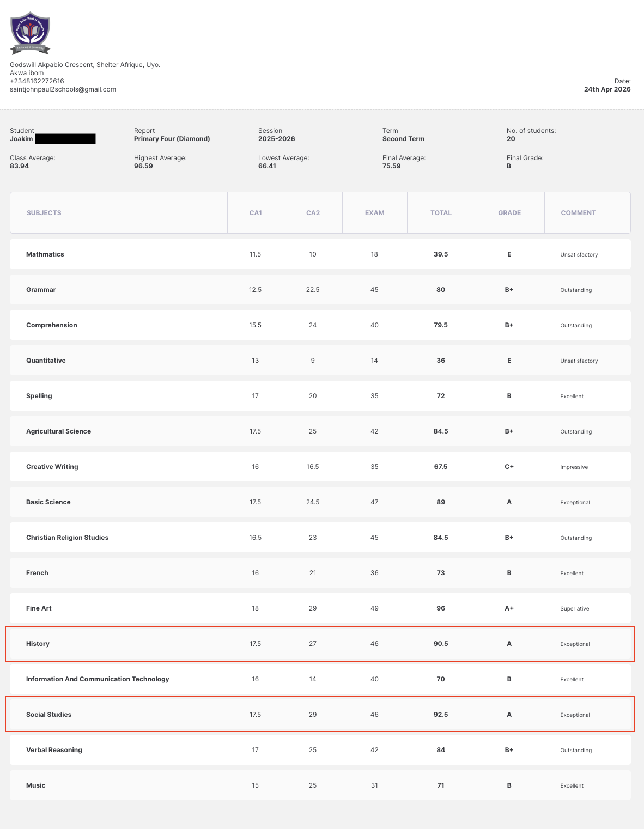This screenshot has width=644, height=829.
Task: Click the Spelling subject name
Action: tap(39, 396)
